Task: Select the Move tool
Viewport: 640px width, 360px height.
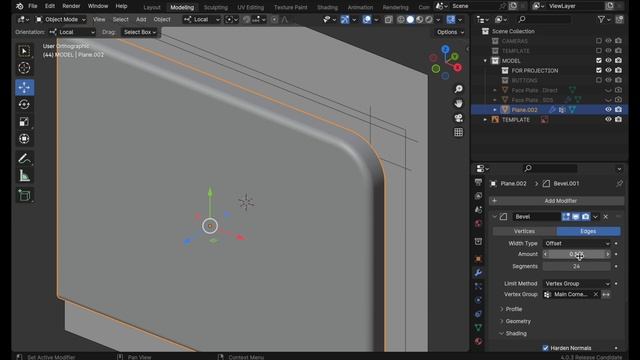Action: pos(24,87)
